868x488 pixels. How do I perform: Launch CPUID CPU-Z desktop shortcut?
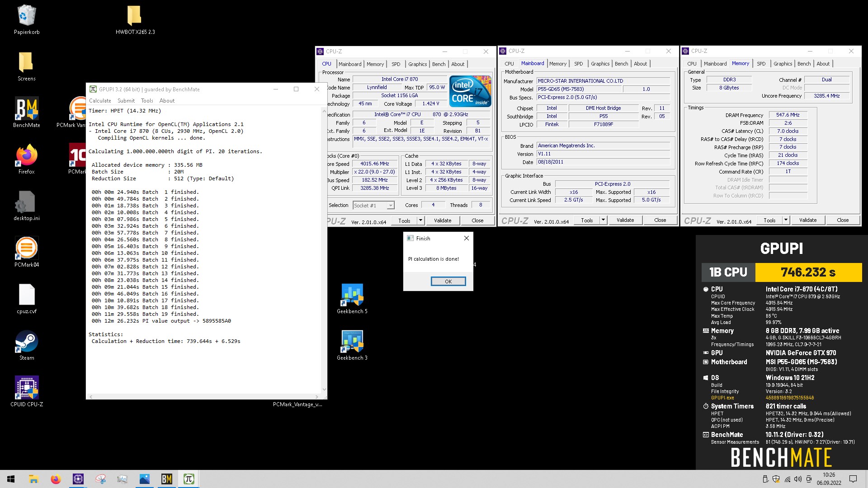click(27, 392)
